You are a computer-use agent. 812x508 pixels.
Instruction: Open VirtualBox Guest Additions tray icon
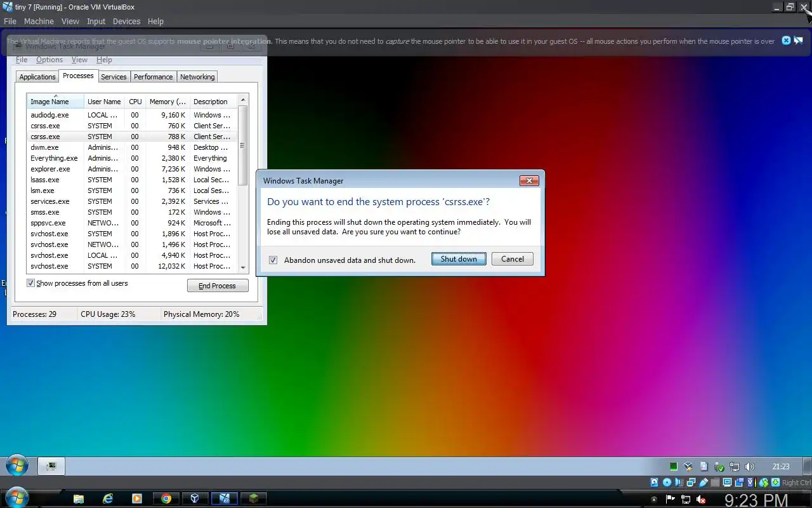(x=688, y=467)
